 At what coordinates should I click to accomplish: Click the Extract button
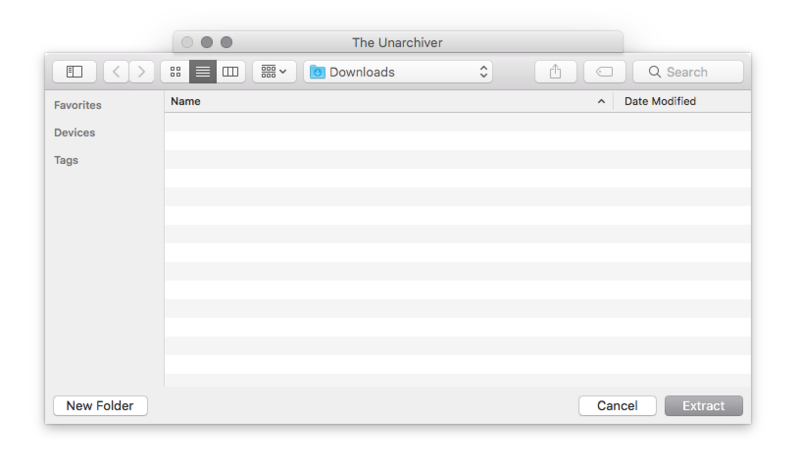coord(704,406)
